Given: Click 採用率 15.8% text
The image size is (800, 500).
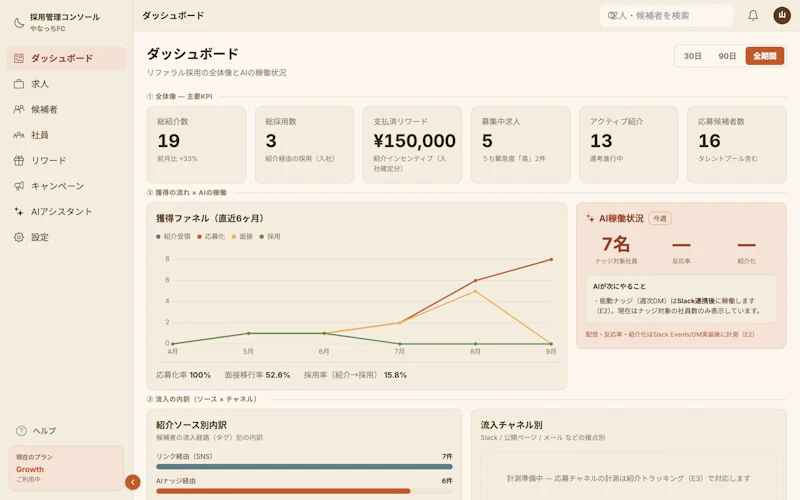Looking at the screenshot, I should coord(356,375).
